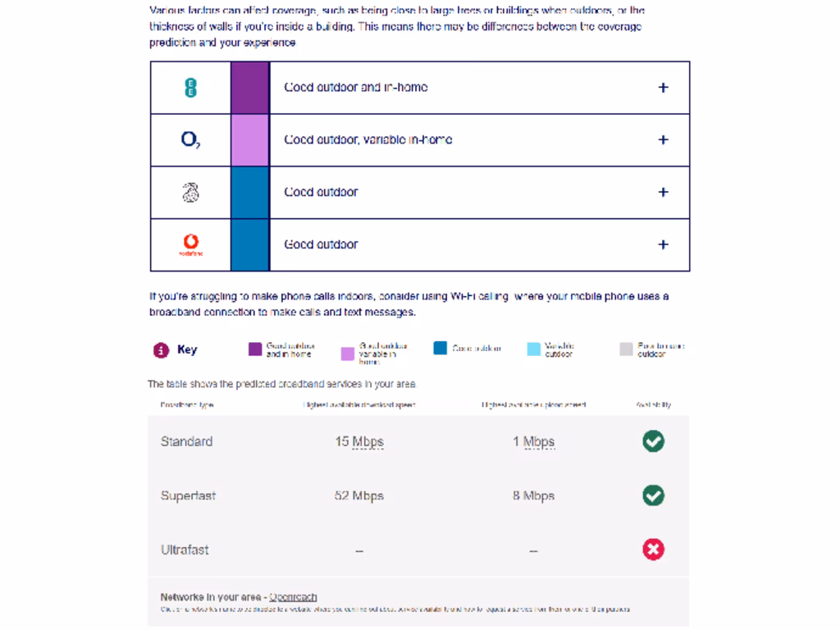Click the light blue Variable outdoor key swatch
The image size is (840, 630).
534,349
